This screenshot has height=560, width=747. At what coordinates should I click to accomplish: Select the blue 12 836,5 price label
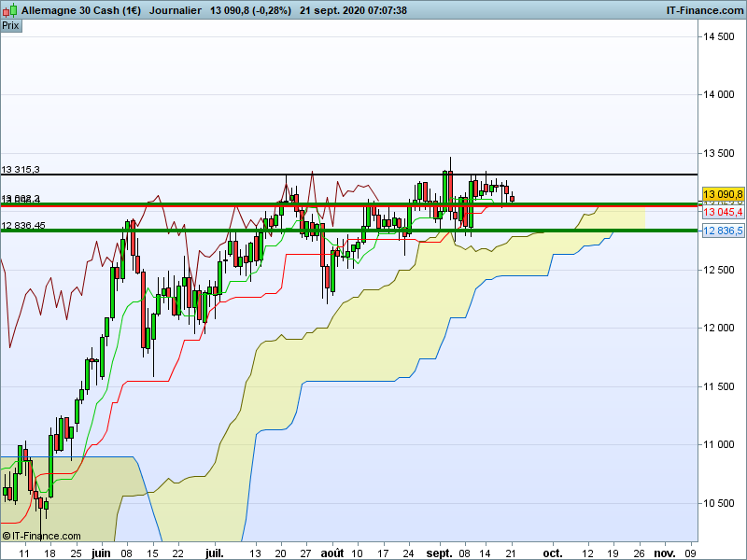[723, 231]
